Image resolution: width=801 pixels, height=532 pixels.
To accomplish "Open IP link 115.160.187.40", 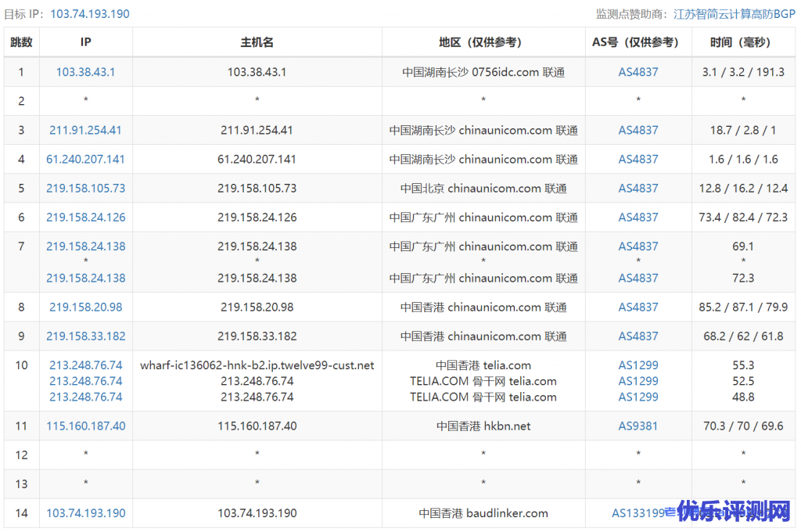I will 85,426.
